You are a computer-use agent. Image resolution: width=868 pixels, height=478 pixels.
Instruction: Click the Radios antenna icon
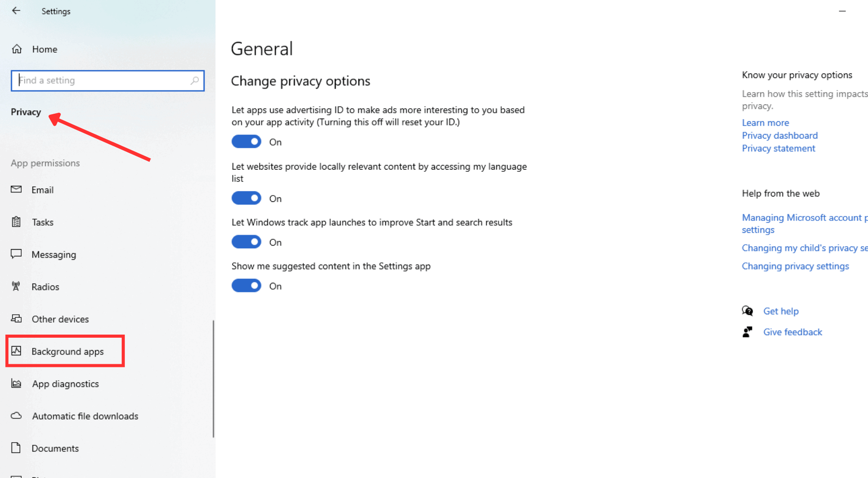point(16,286)
